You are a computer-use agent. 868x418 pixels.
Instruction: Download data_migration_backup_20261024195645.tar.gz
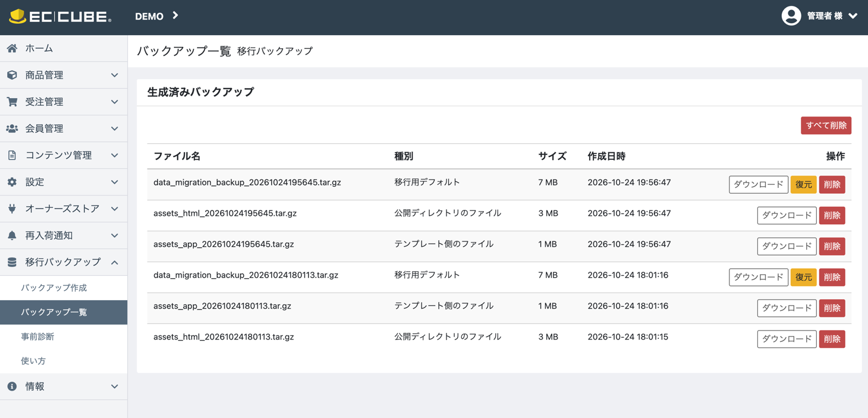(759, 184)
